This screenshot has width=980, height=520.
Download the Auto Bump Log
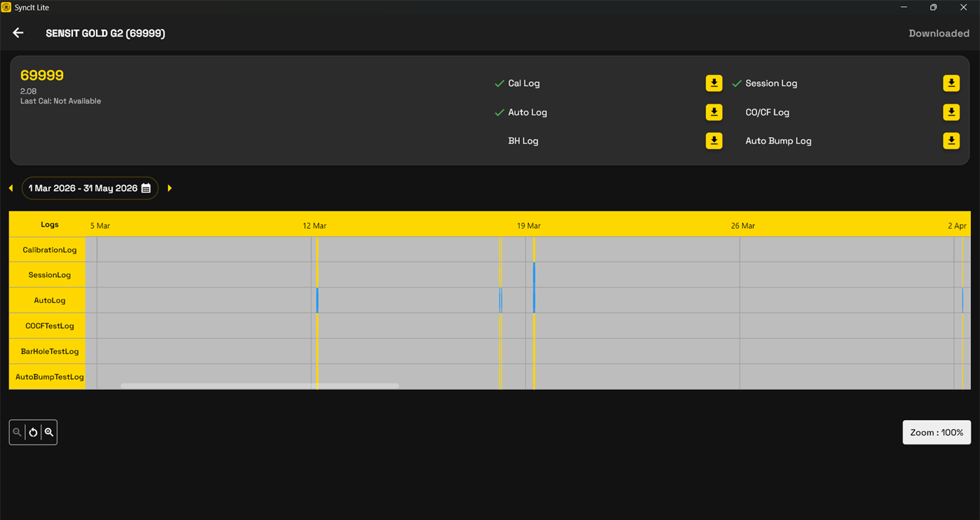point(951,141)
